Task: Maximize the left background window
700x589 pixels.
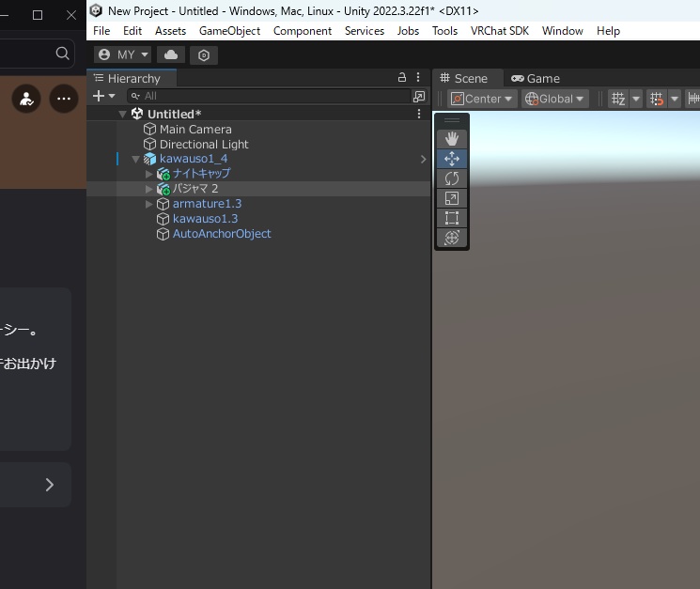Action: point(38,15)
